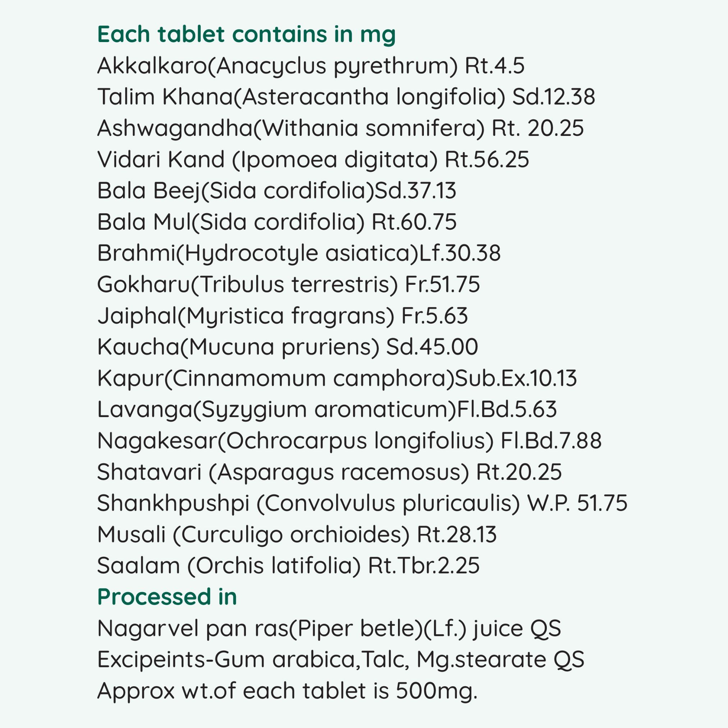
Task: Select the Shatavari (Asparagus racemosus) line
Action: tap(329, 472)
